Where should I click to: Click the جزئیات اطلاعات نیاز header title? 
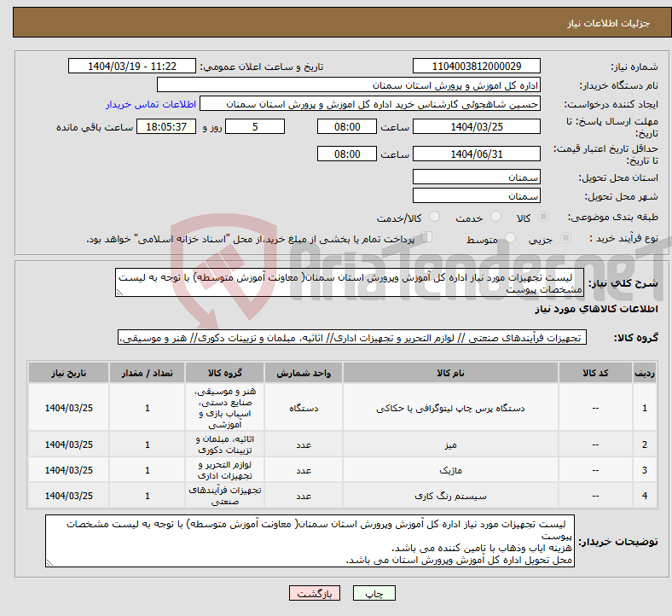pos(609,23)
